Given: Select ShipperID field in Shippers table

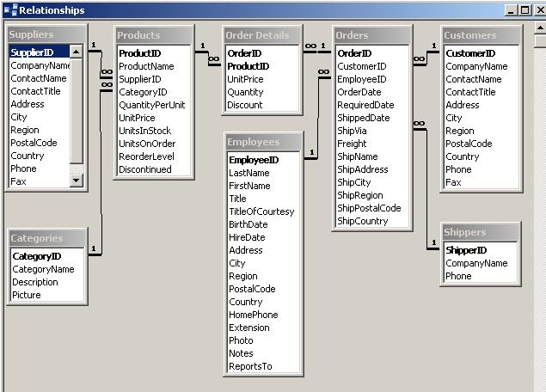Looking at the screenshot, I should tap(466, 250).
